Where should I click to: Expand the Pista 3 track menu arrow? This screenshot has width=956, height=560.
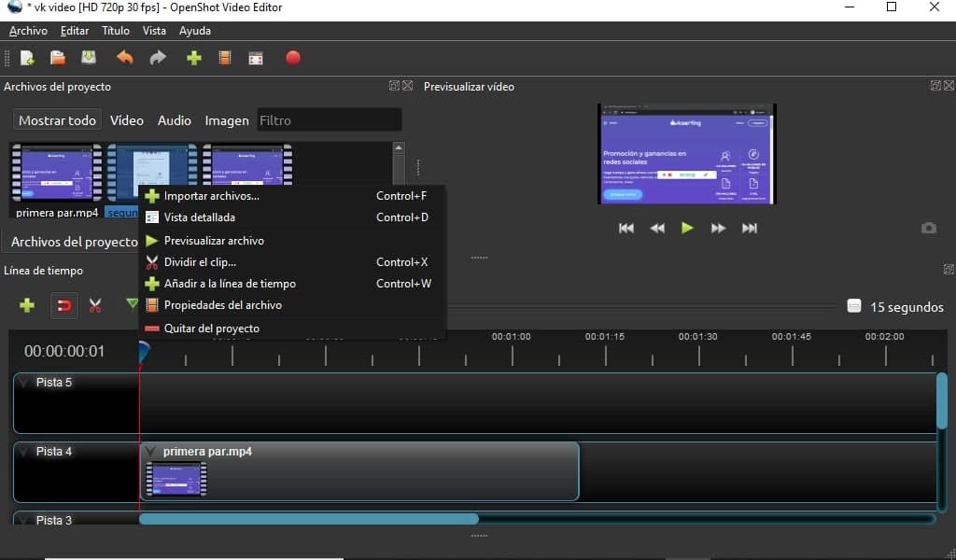(x=24, y=520)
